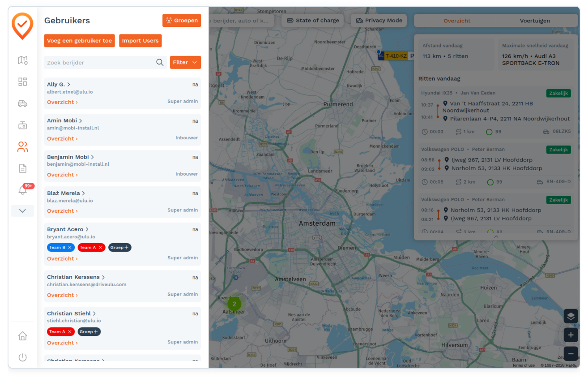Click the home icon in sidebar

coord(22,335)
